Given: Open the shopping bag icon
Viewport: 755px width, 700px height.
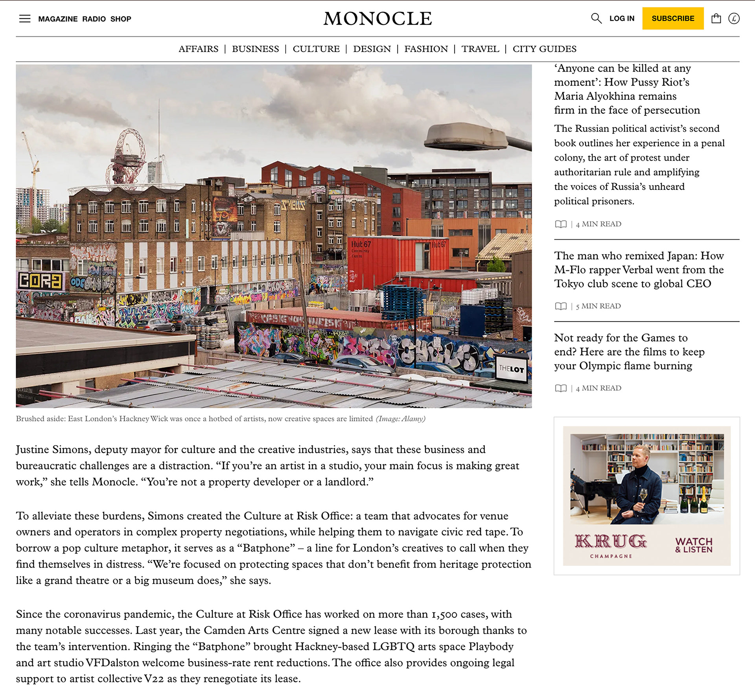Looking at the screenshot, I should point(716,18).
